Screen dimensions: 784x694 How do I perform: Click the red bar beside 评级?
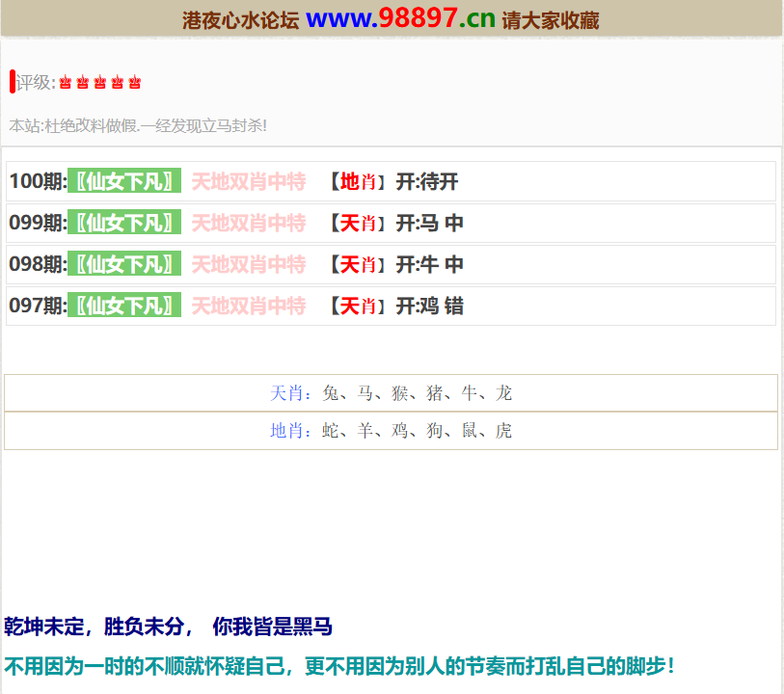[x=12, y=82]
